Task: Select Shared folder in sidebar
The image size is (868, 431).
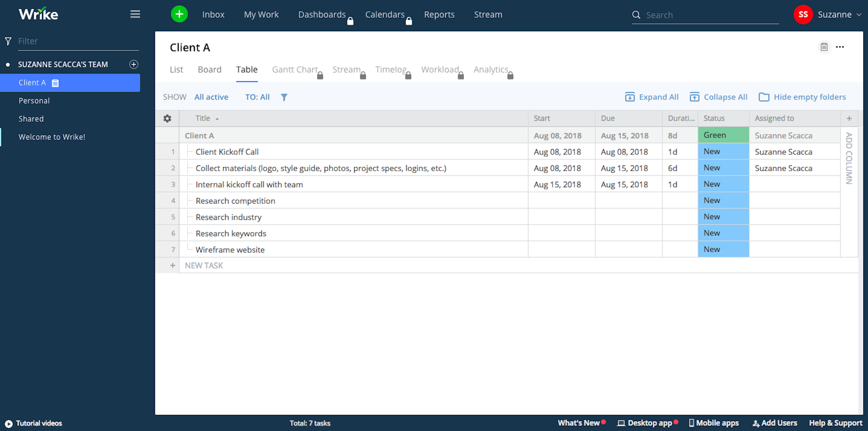Action: [31, 119]
